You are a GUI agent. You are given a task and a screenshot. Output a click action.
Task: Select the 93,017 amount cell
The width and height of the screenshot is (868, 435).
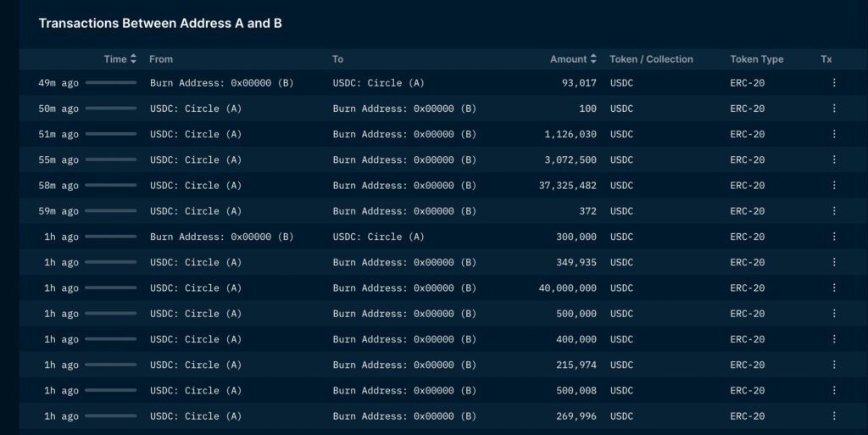click(x=579, y=83)
